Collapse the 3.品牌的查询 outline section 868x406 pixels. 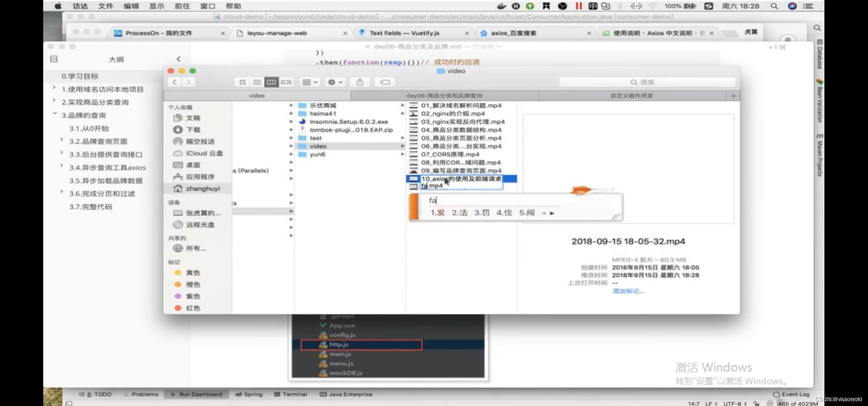(54, 113)
